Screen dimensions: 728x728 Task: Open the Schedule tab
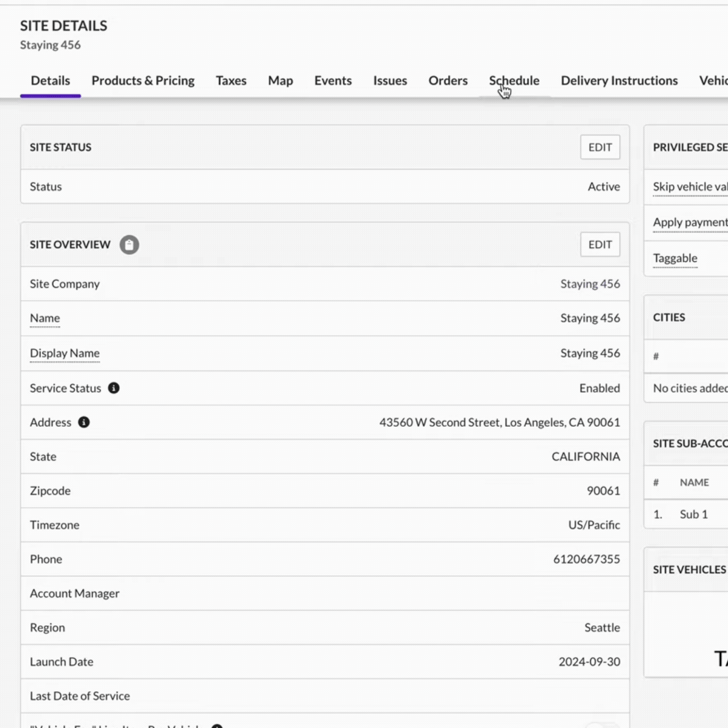pyautogui.click(x=514, y=80)
